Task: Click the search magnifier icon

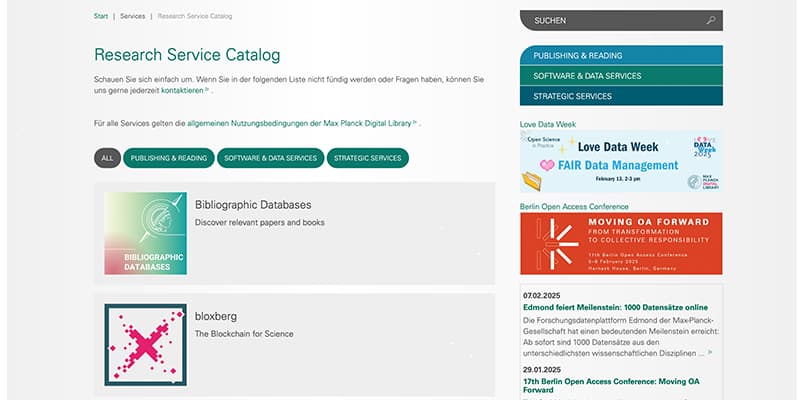Action: point(711,20)
